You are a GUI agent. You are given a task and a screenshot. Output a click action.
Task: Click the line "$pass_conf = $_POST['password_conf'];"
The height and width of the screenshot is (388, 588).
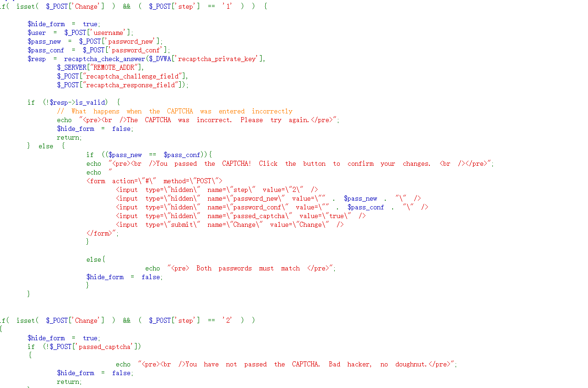click(99, 50)
